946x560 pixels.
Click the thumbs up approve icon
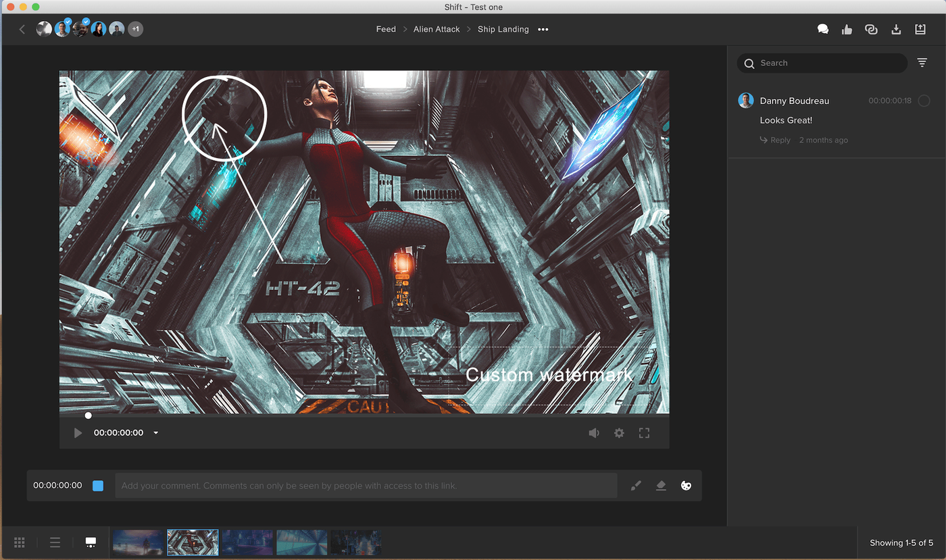[x=847, y=29]
